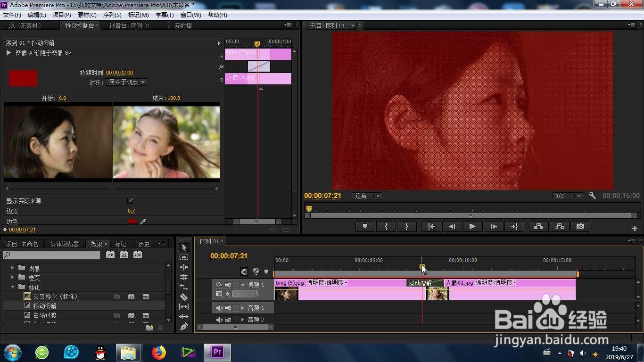The height and width of the screenshot is (362, 644).
Task: Open 文件(F) menu
Action: pyautogui.click(x=12, y=15)
